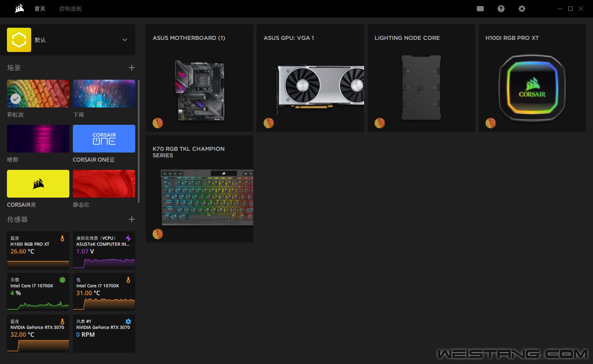The height and width of the screenshot is (364, 593).
Task: Minimize the iCUE window
Action: [x=560, y=9]
